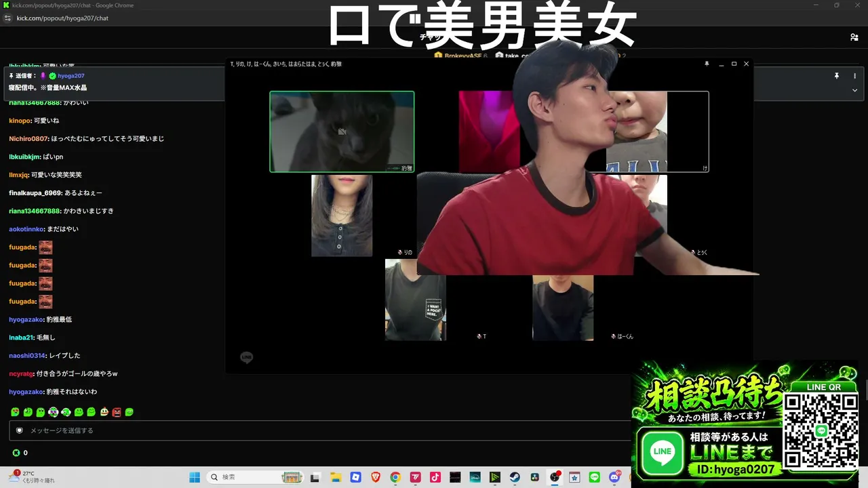Viewport: 868px width, 488px height.
Task: Select りの video tile in LINE call
Action: click(x=342, y=216)
